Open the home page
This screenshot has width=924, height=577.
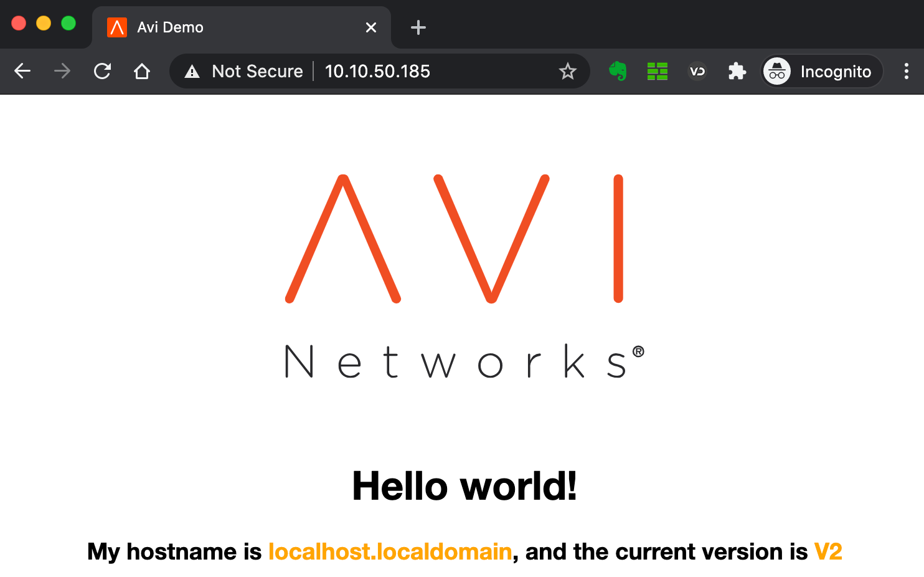point(142,71)
